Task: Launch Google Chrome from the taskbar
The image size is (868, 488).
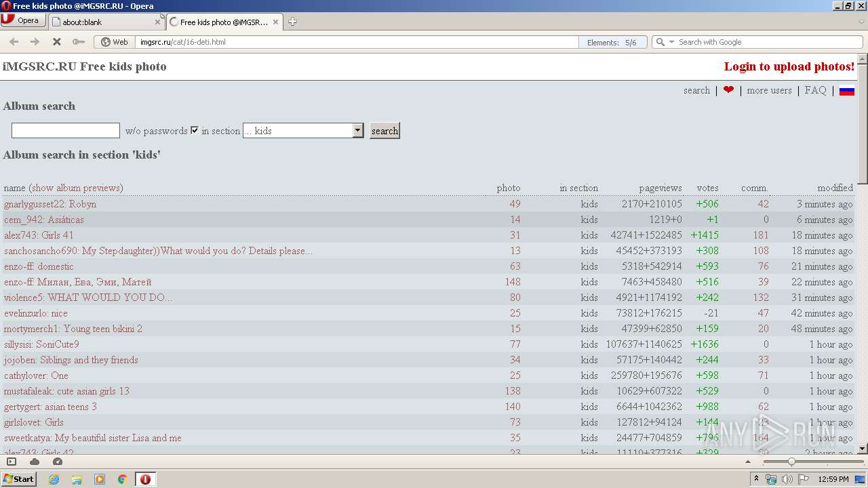Action: pos(123,479)
